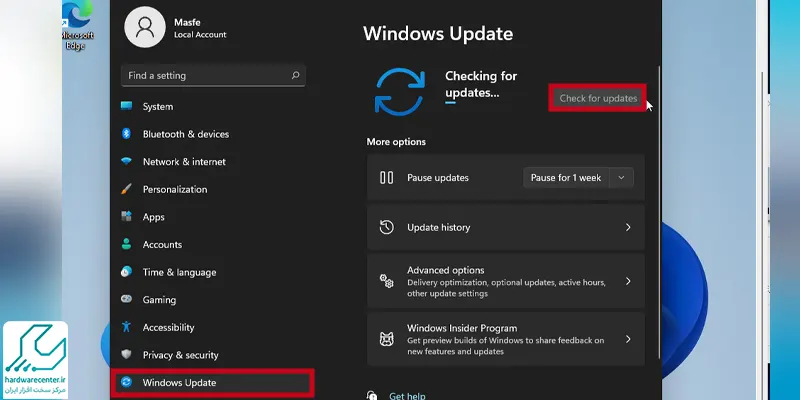Expand the pause duration dropdown arrow

pyautogui.click(x=621, y=178)
